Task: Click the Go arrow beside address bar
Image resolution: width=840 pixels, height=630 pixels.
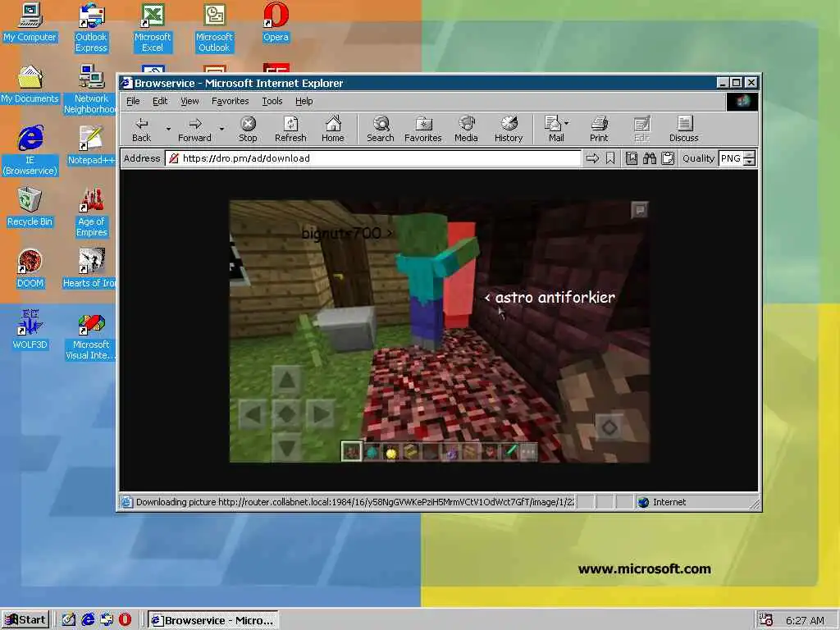Action: [x=592, y=158]
